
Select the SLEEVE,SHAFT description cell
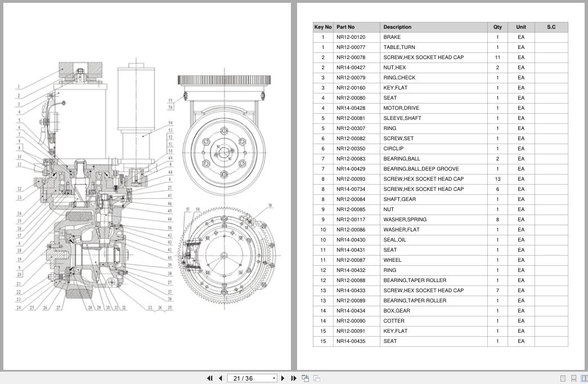pos(433,118)
